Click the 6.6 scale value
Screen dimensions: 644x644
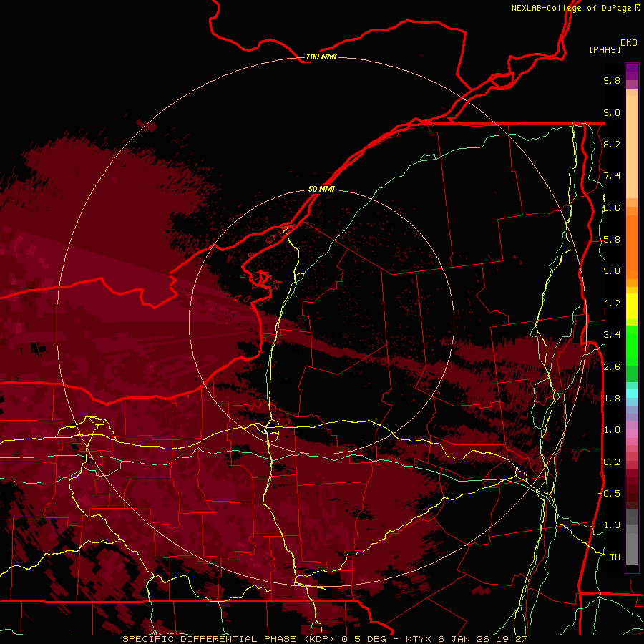[x=612, y=208]
